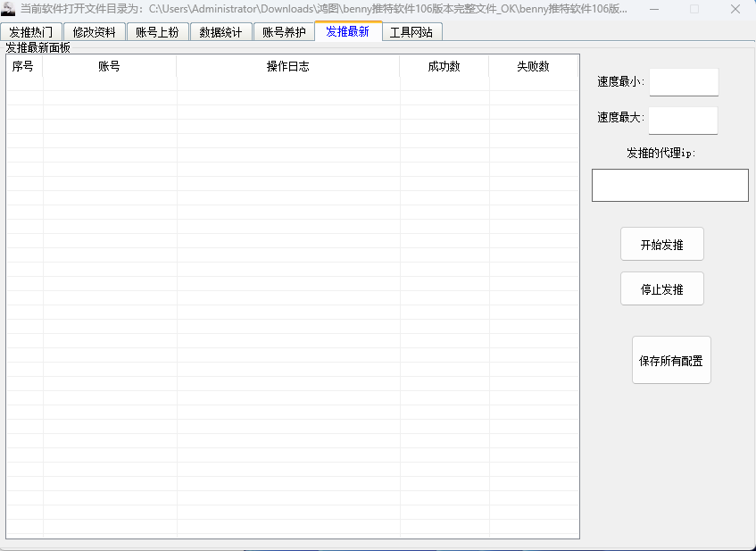756x551 pixels.
Task: Save settings via 保存所有配置 button
Action: coord(671,361)
